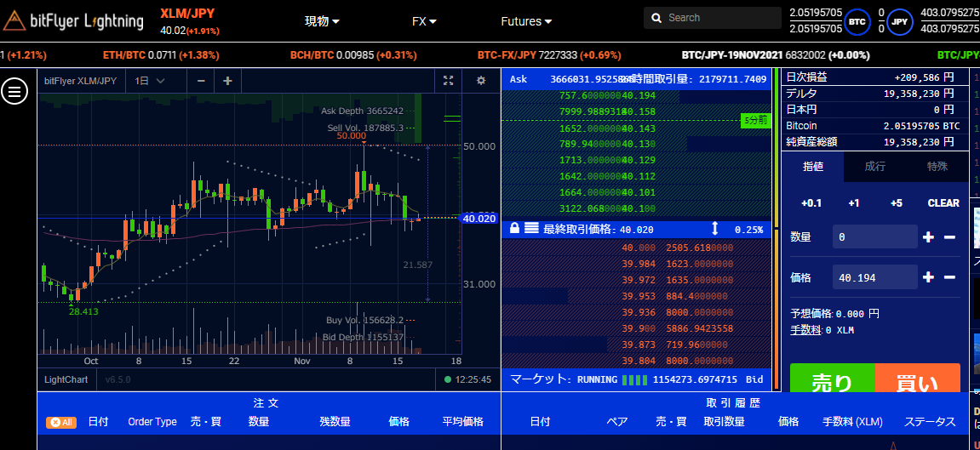Zoom out chart with minus button
This screenshot has width=980, height=450.
click(x=201, y=81)
